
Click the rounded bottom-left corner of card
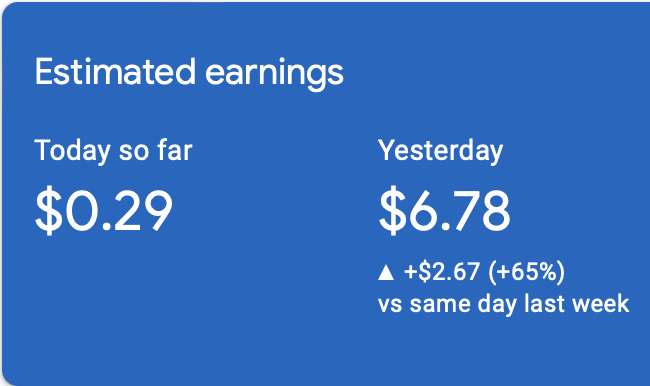9,377
